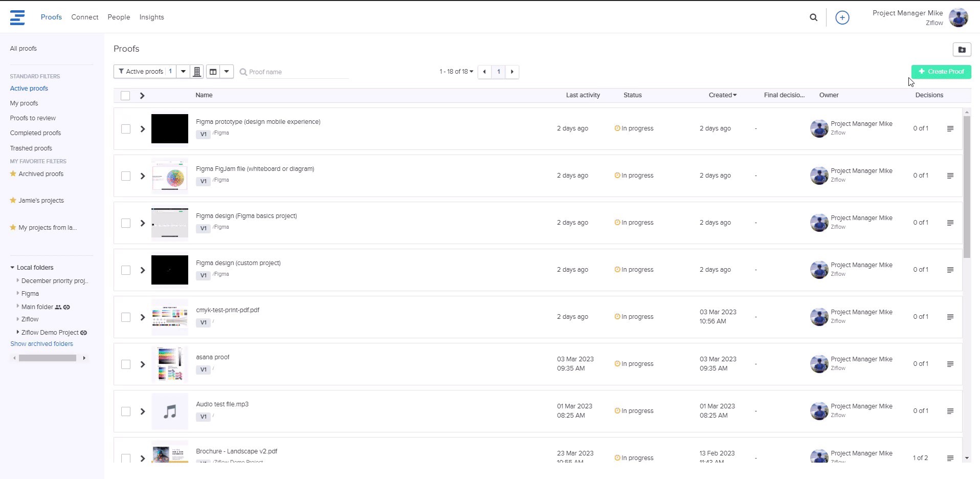980x479 pixels.
Task: Click the Proof name search field
Action: tap(297, 72)
